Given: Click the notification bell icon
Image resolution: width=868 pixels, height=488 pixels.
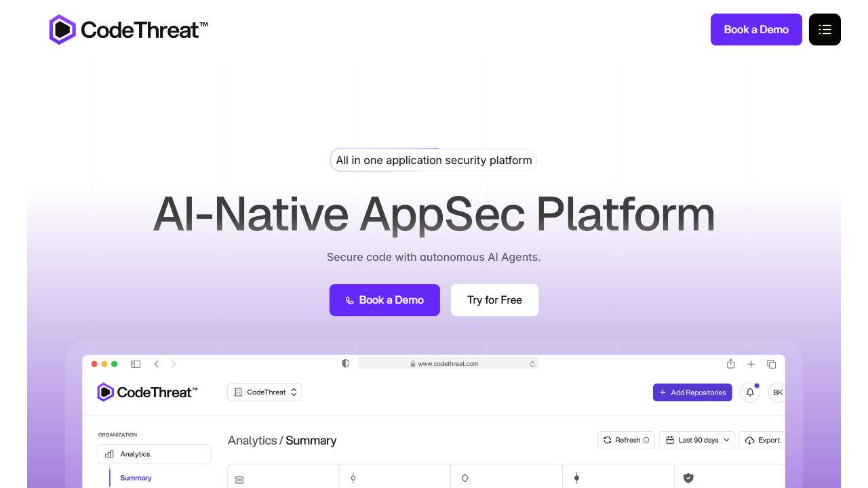Looking at the screenshot, I should click(x=750, y=392).
